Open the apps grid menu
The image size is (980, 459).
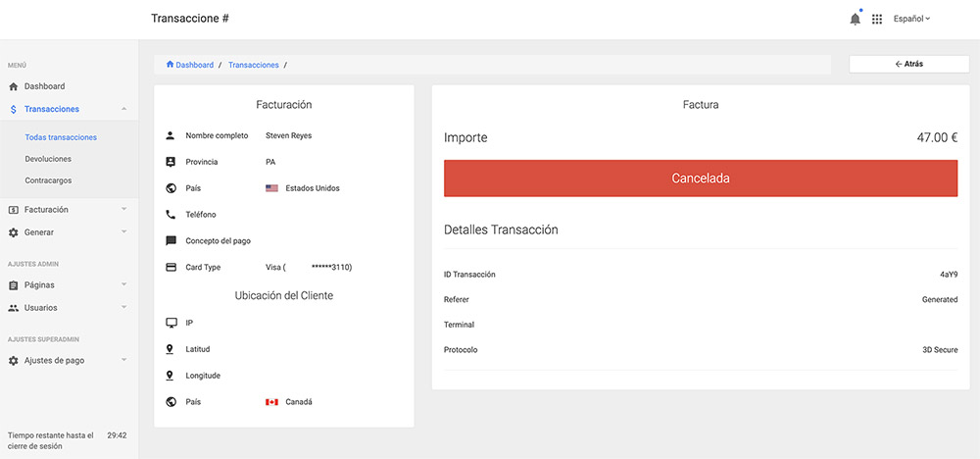[877, 20]
